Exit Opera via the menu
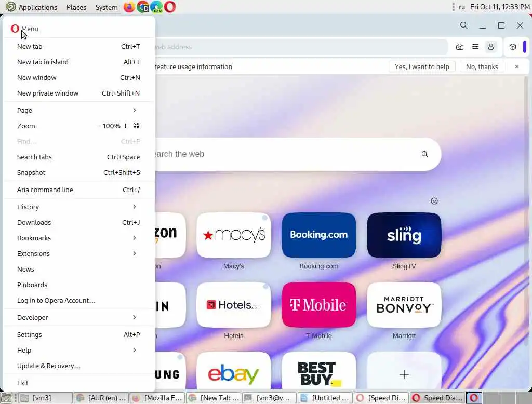 click(x=79, y=383)
